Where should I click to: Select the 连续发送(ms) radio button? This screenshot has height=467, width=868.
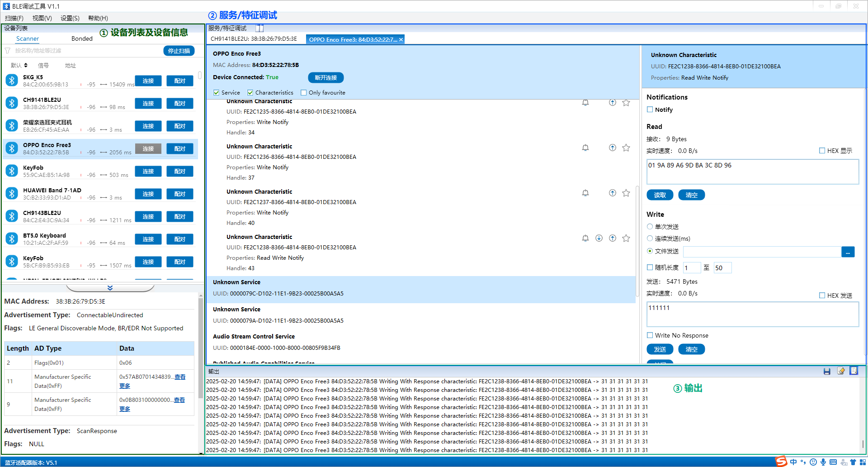(x=650, y=238)
